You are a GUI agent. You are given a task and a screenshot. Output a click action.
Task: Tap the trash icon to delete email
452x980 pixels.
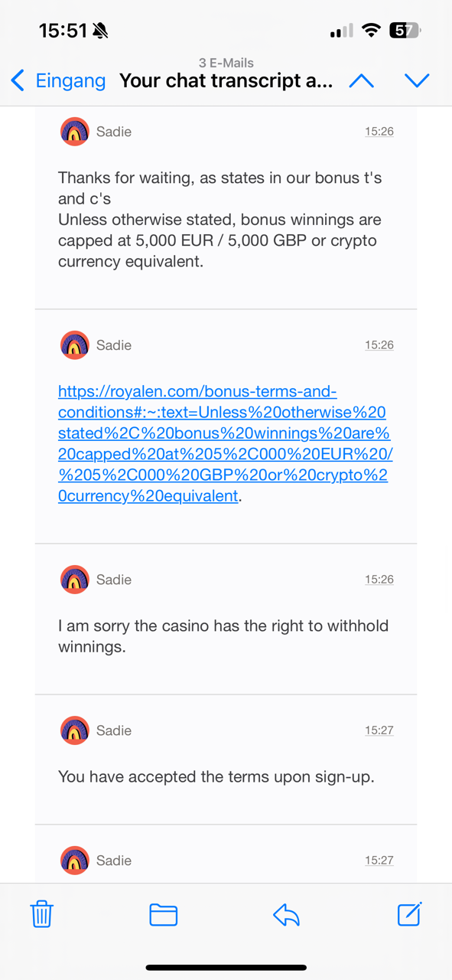(41, 914)
